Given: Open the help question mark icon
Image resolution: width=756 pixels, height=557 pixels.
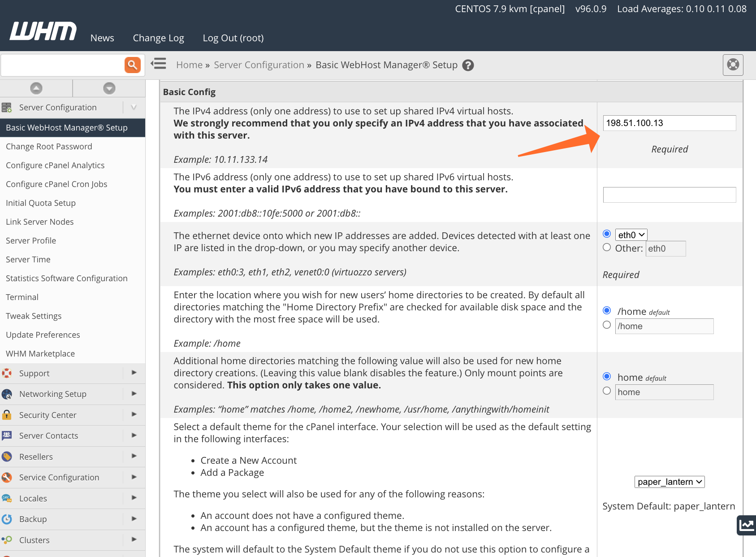Looking at the screenshot, I should point(468,65).
